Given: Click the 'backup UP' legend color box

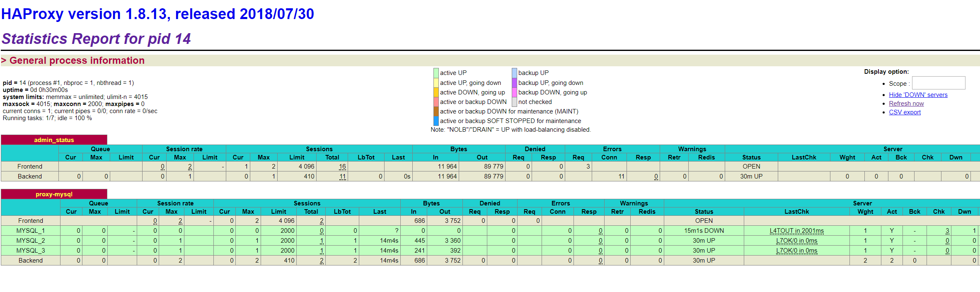Looking at the screenshot, I should click(514, 73).
